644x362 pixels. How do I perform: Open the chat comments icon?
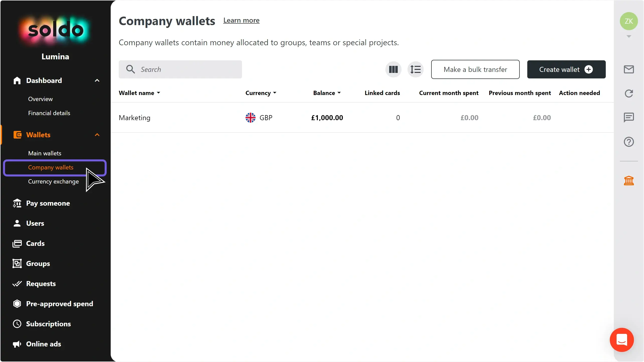629,117
